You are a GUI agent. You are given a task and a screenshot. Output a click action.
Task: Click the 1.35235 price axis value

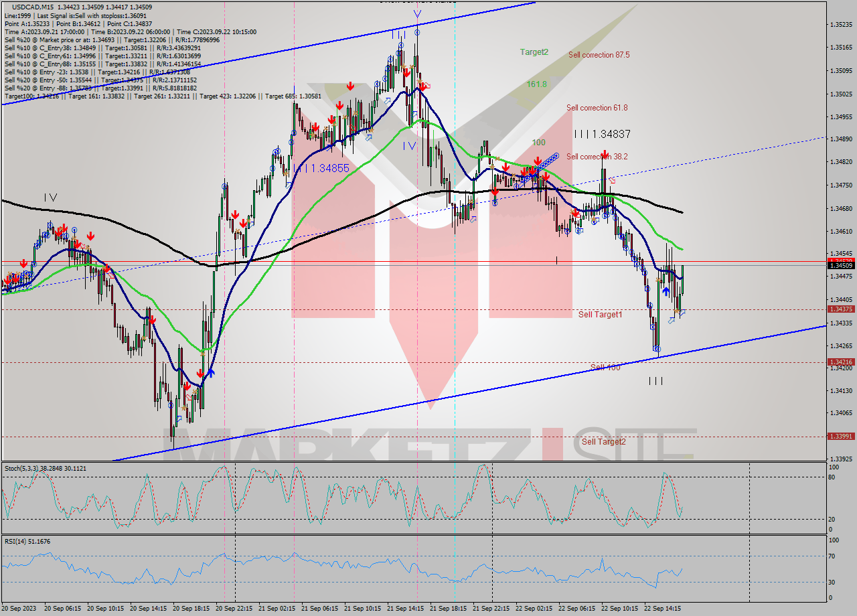[841, 25]
